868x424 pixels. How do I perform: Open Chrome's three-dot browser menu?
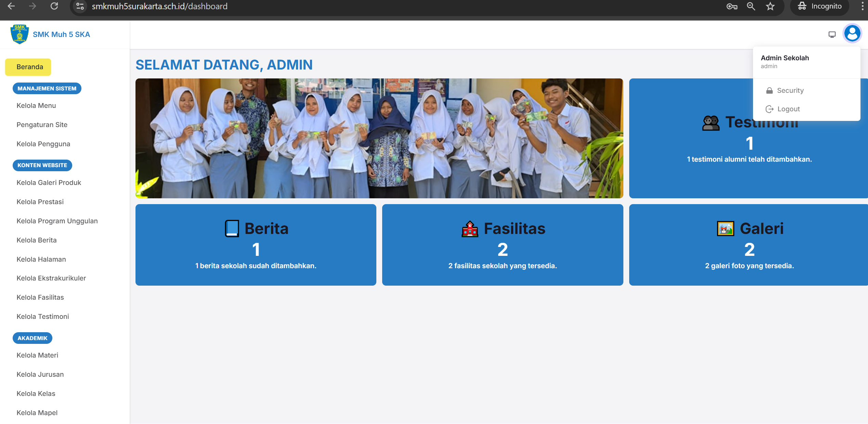[863, 6]
